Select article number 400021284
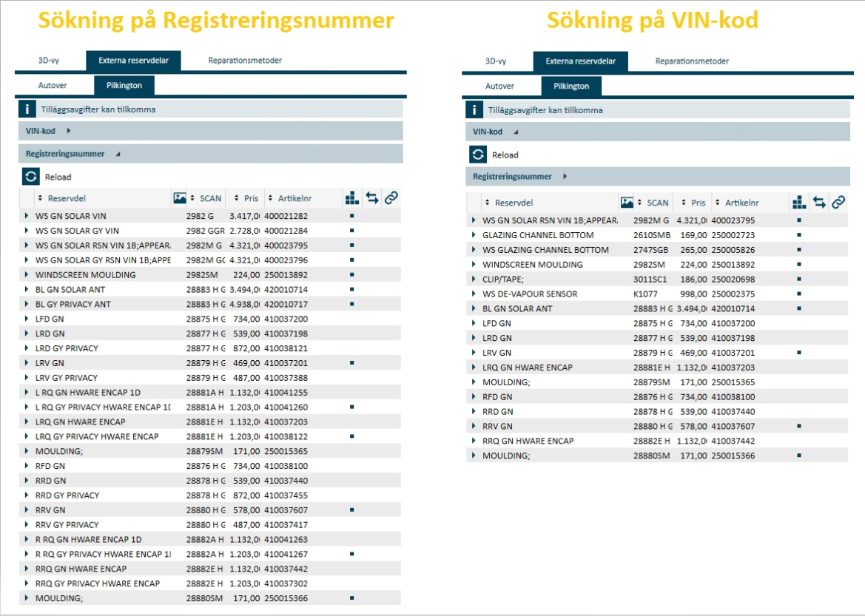 [x=286, y=231]
